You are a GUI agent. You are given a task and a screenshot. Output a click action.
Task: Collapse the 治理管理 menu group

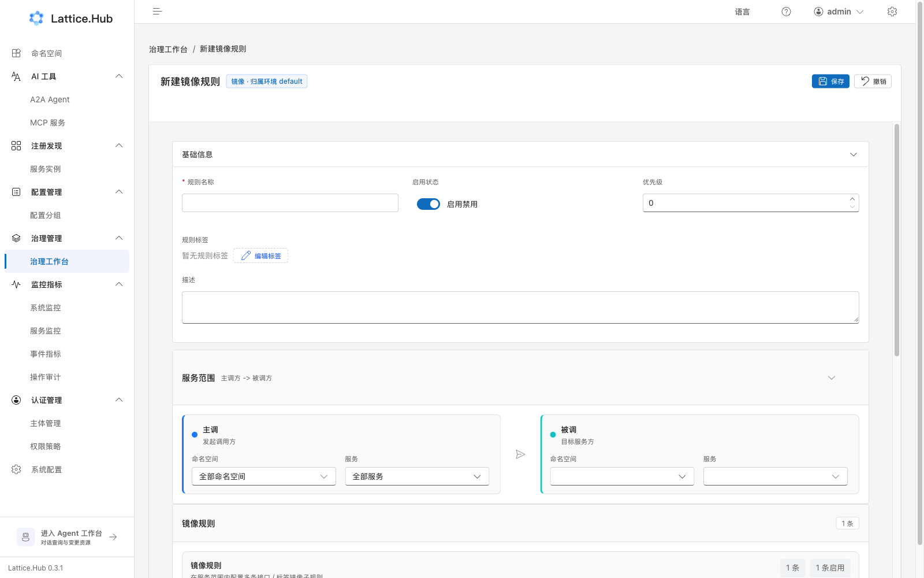pyautogui.click(x=119, y=238)
